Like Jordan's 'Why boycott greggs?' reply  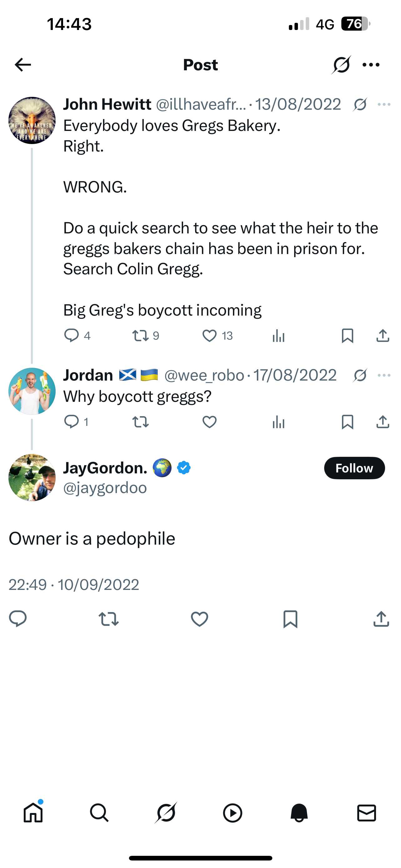(210, 422)
